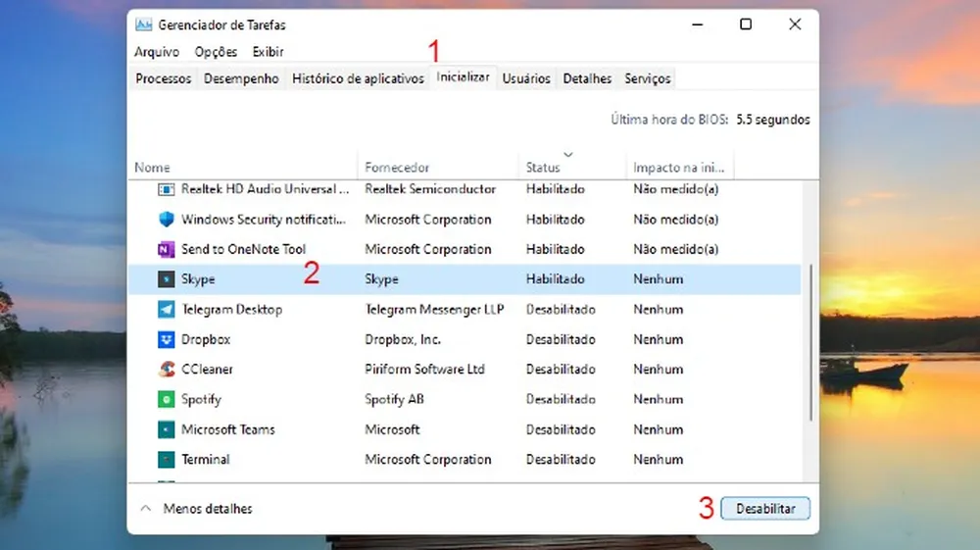This screenshot has height=550, width=980.
Task: Open the Arquivo menu
Action: pyautogui.click(x=156, y=52)
